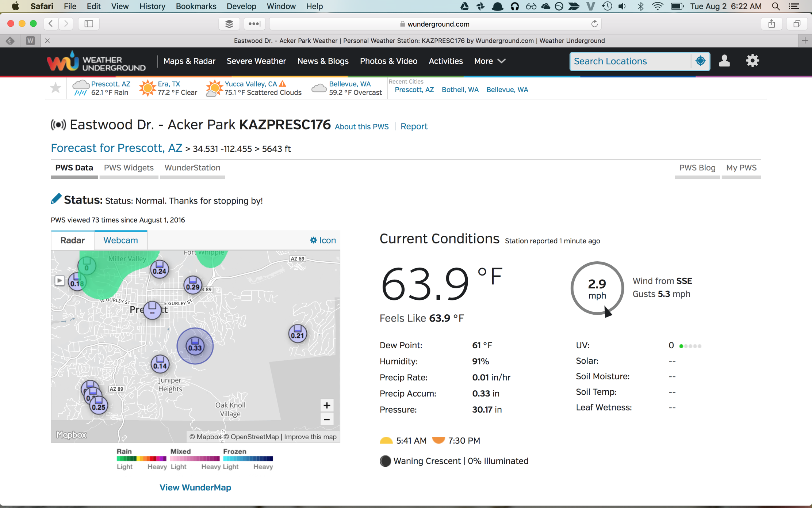Image resolution: width=812 pixels, height=508 pixels.
Task: Open the Safari share button
Action: coord(771,24)
